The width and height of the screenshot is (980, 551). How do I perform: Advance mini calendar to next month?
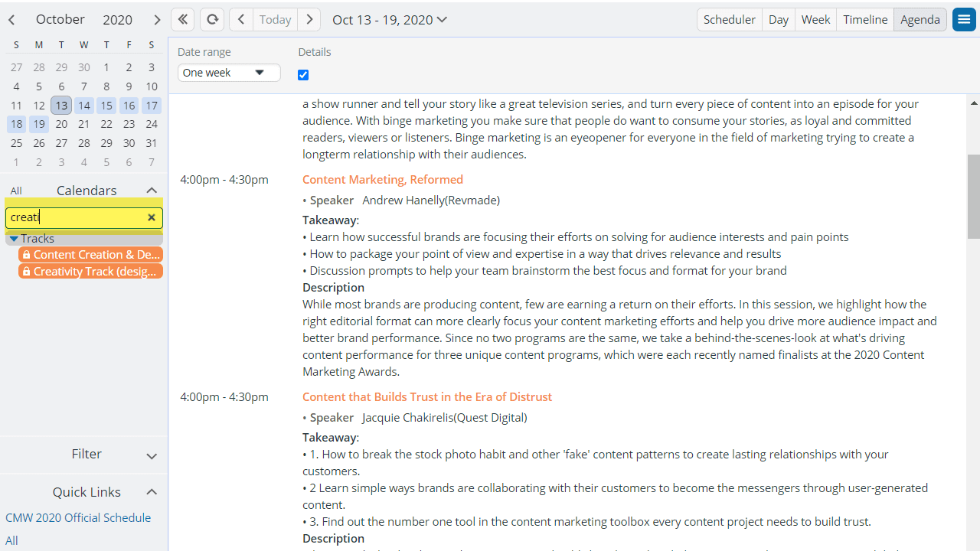[156, 20]
